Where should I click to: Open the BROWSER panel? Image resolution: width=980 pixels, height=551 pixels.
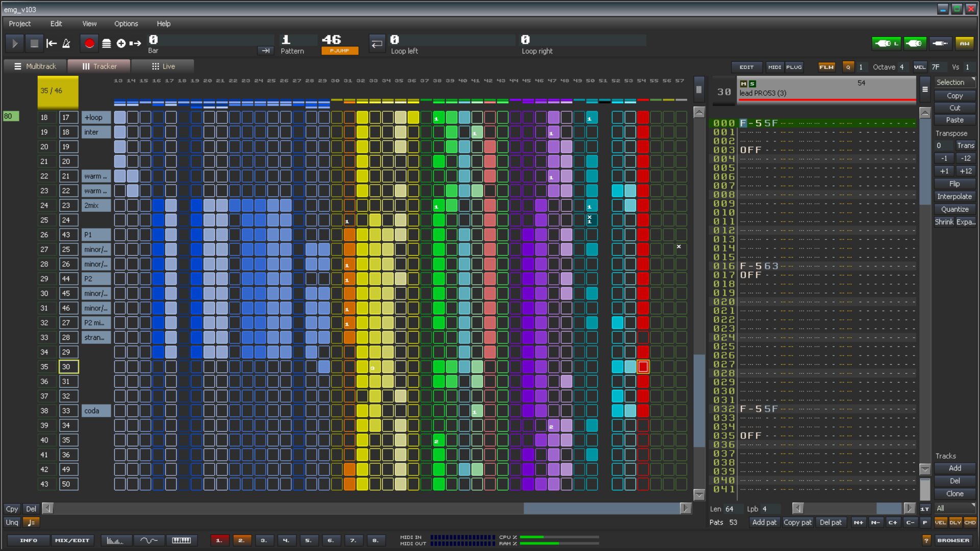point(953,540)
